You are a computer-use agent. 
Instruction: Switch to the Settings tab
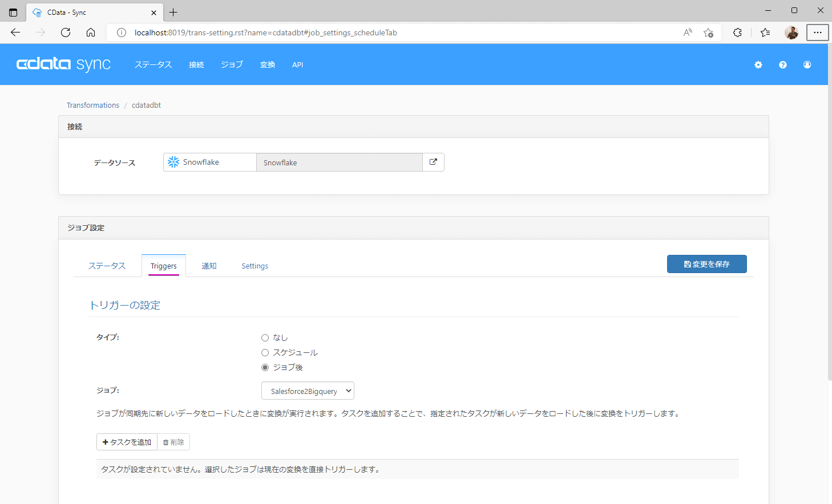point(255,266)
